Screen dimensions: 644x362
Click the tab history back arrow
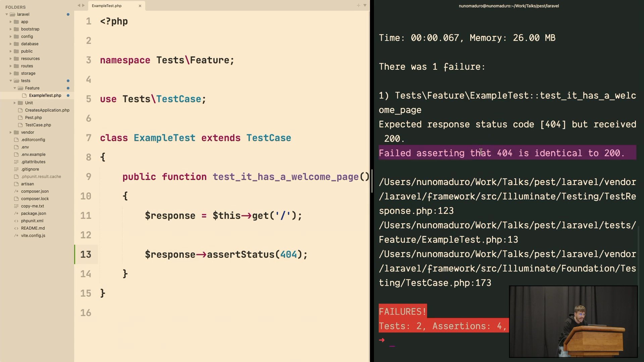(79, 5)
